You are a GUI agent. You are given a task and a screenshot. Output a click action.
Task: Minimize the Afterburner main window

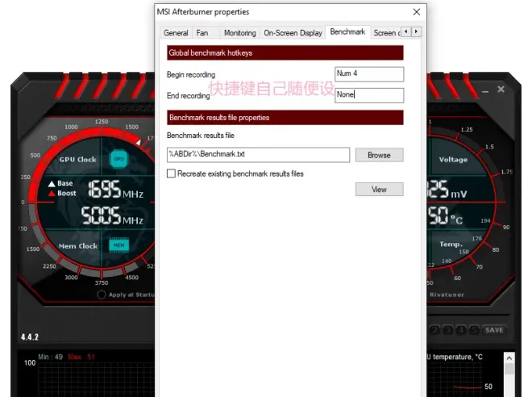click(x=485, y=90)
